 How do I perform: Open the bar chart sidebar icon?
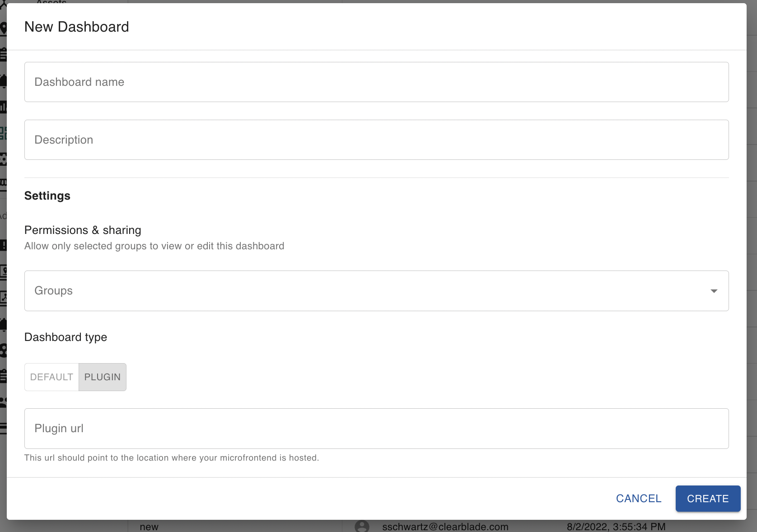click(x=3, y=107)
